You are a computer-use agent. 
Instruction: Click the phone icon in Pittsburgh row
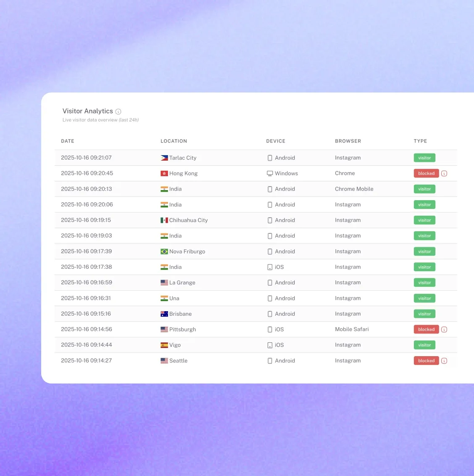270,329
